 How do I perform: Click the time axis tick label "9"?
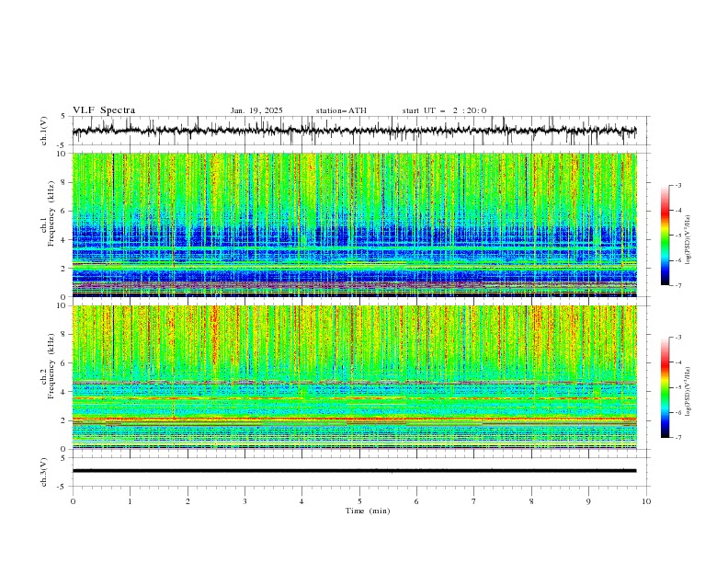tap(588, 501)
